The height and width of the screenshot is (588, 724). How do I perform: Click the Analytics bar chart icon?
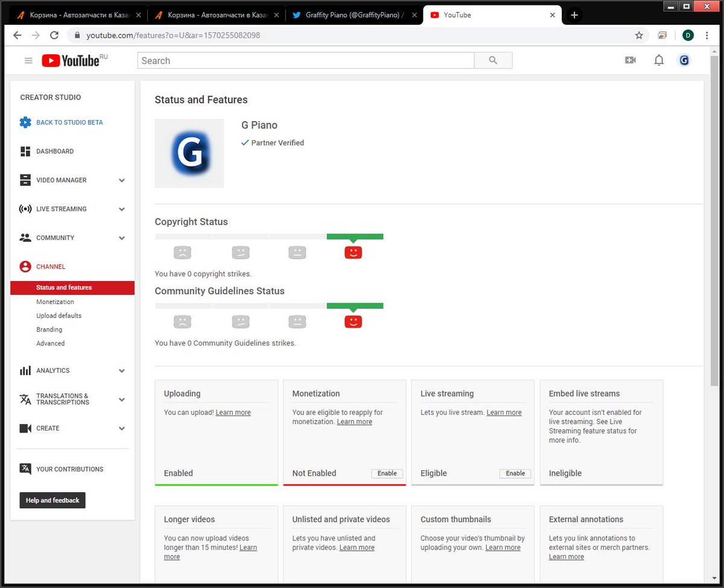click(x=25, y=370)
